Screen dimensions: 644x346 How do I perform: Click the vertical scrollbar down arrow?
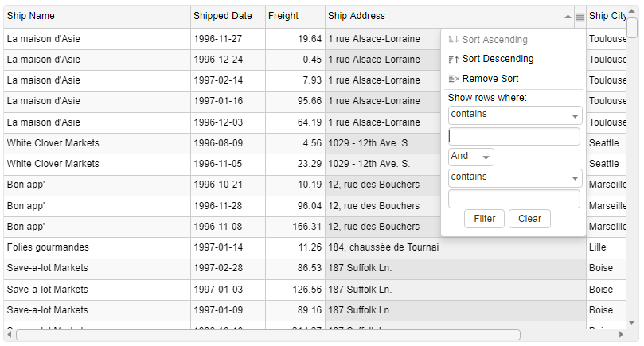click(632, 322)
